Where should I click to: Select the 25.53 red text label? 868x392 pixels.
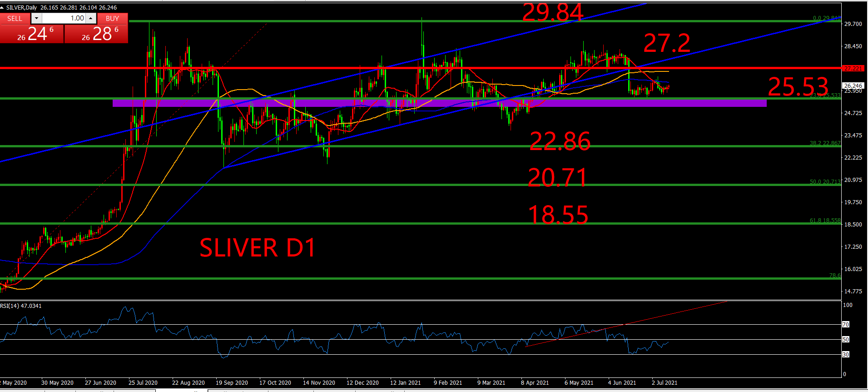798,86
